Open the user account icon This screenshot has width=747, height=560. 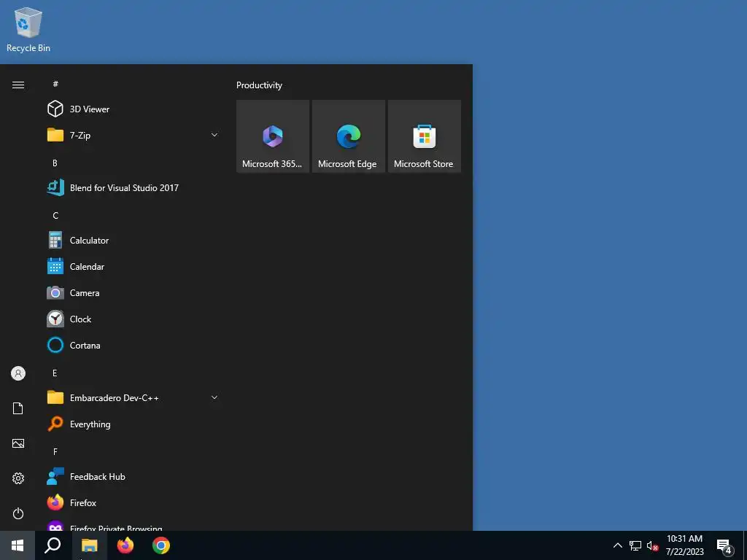(18, 373)
